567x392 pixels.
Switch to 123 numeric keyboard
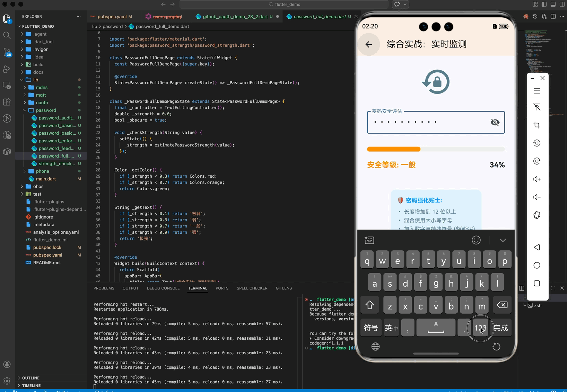pos(480,328)
